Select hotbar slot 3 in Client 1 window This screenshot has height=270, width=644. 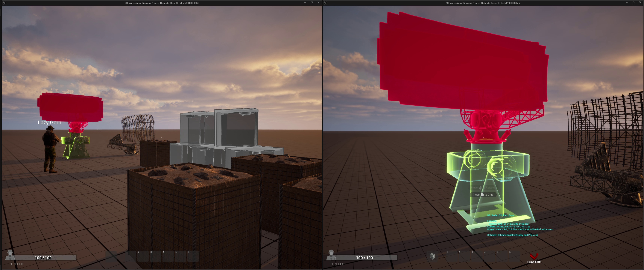tap(156, 256)
